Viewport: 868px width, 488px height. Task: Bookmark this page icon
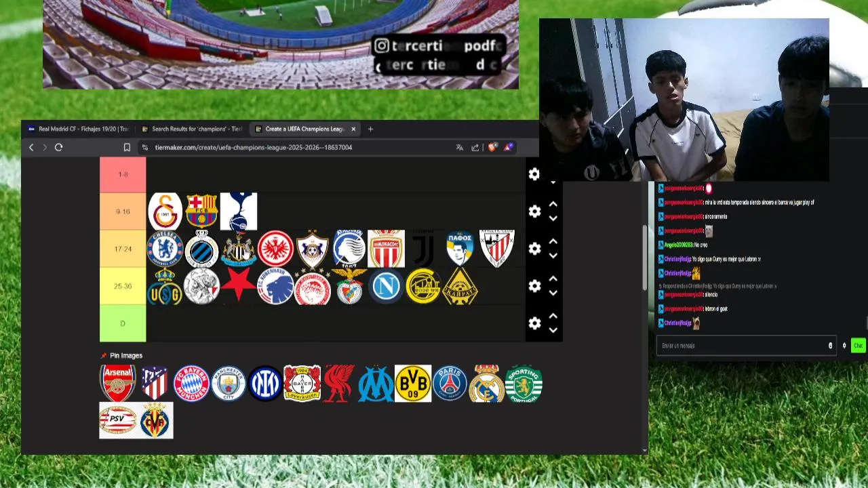[127, 147]
